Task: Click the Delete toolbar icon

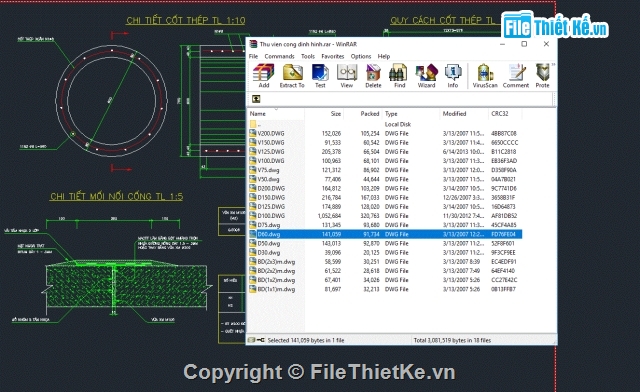Action: (373, 76)
